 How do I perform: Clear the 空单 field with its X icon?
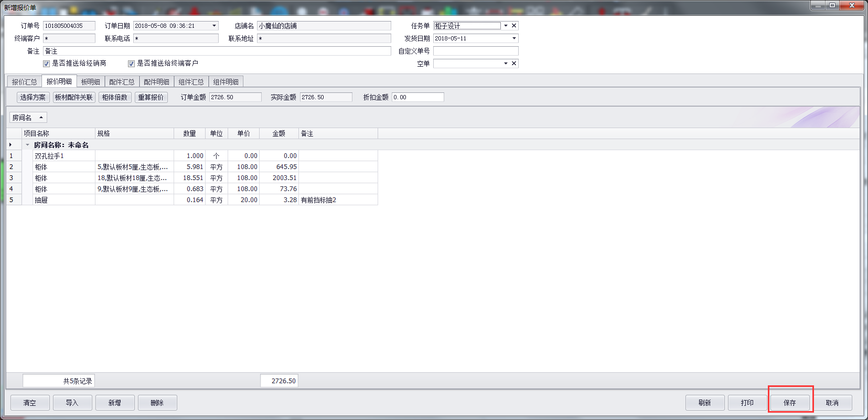point(514,64)
